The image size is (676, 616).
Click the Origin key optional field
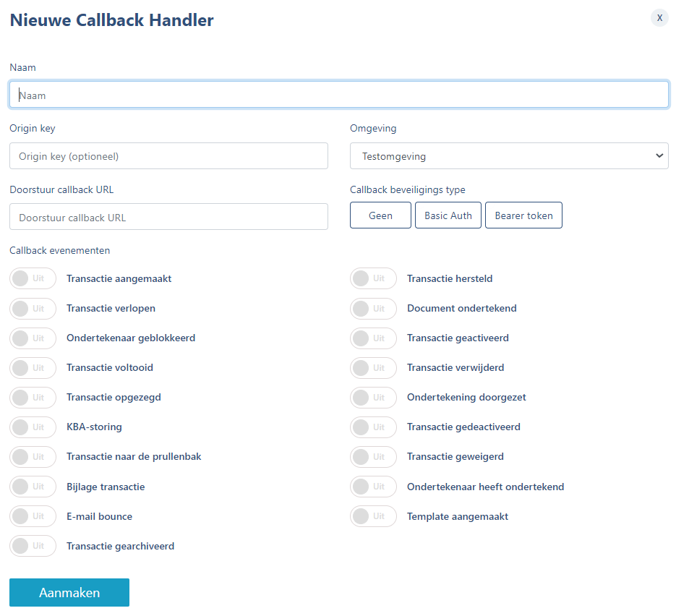tap(168, 156)
